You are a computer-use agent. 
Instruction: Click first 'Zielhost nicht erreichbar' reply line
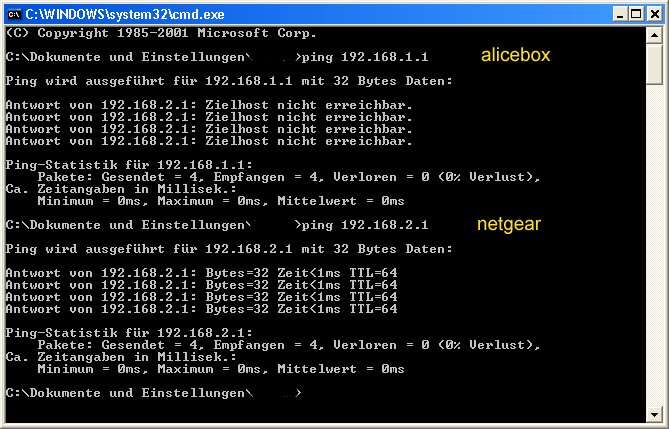pyautogui.click(x=208, y=105)
